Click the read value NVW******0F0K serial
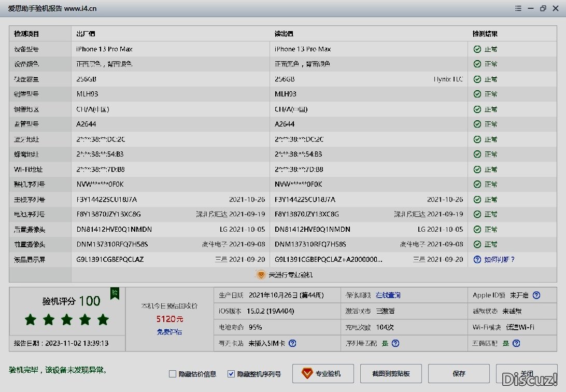Viewport: 566px width, 392px height. pyautogui.click(x=298, y=184)
